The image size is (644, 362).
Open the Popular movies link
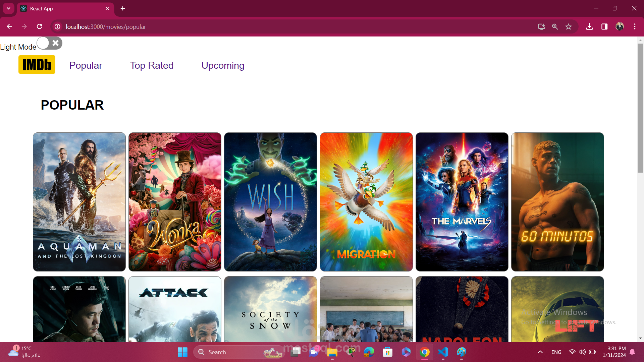click(x=86, y=65)
